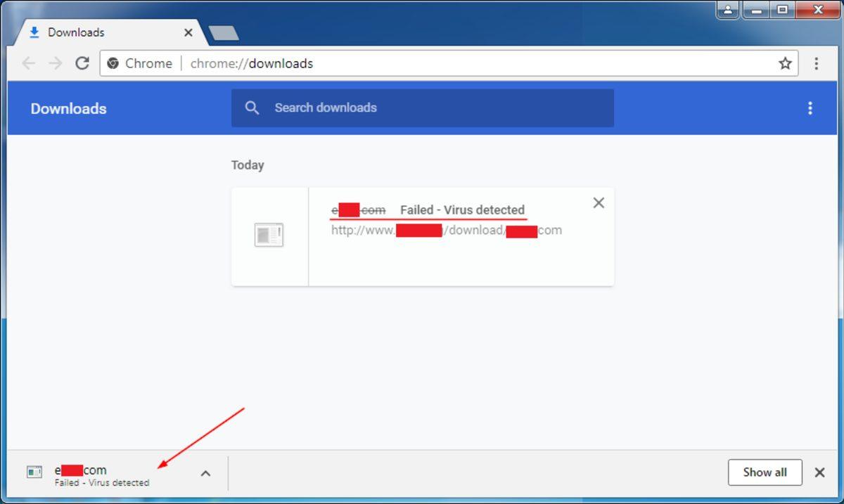Viewport: 844px width, 504px height.
Task: Dismiss the downloads shelf with its X
Action: [x=819, y=472]
